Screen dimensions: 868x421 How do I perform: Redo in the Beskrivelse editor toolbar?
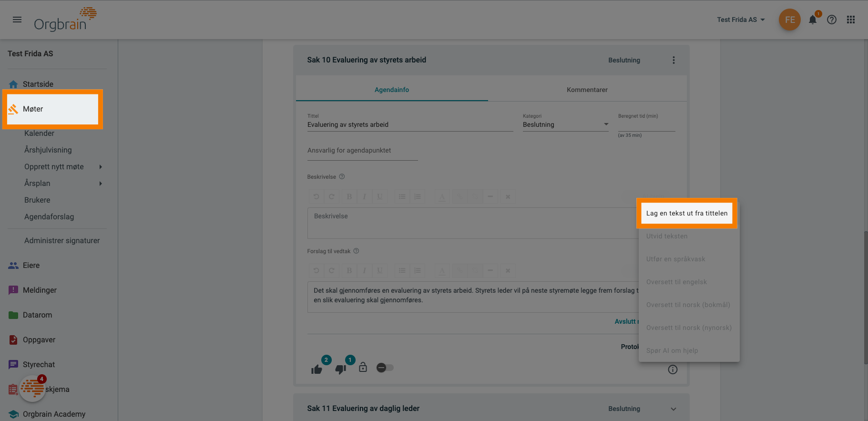point(332,196)
